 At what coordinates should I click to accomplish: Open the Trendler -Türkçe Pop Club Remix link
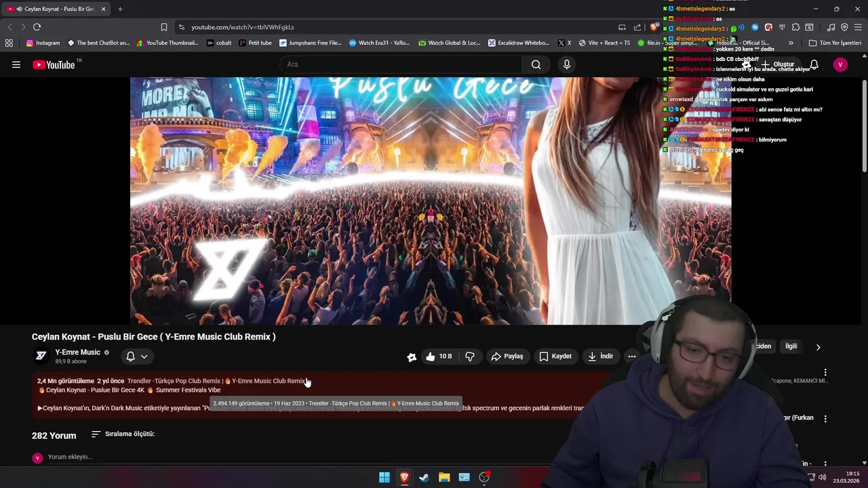[174, 381]
